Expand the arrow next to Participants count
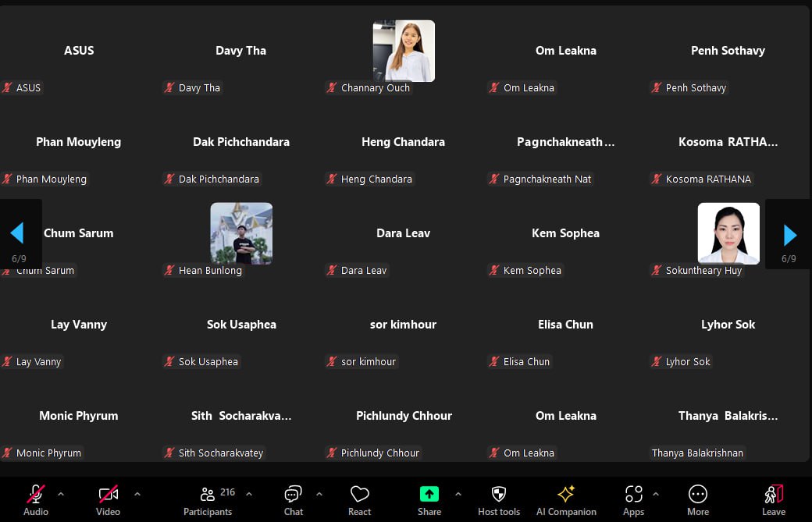The image size is (812, 522). coord(249,494)
